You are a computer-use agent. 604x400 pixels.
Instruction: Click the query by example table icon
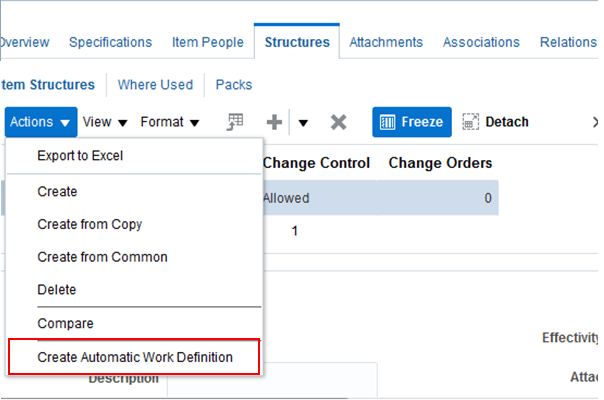[236, 122]
